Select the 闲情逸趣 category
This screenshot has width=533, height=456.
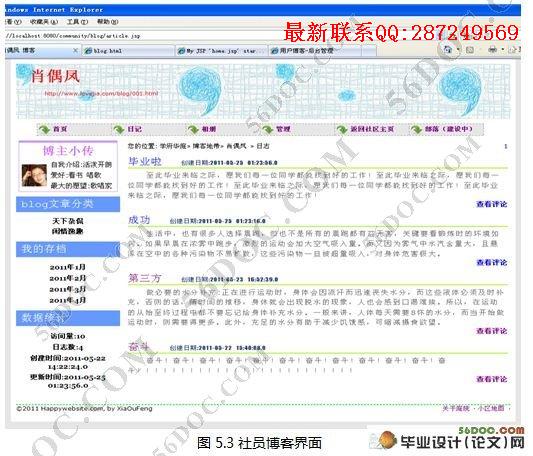68,231
